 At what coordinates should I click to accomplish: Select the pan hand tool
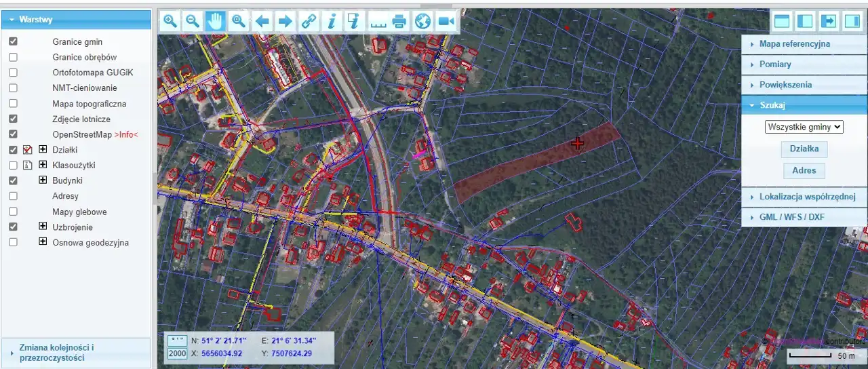click(216, 21)
